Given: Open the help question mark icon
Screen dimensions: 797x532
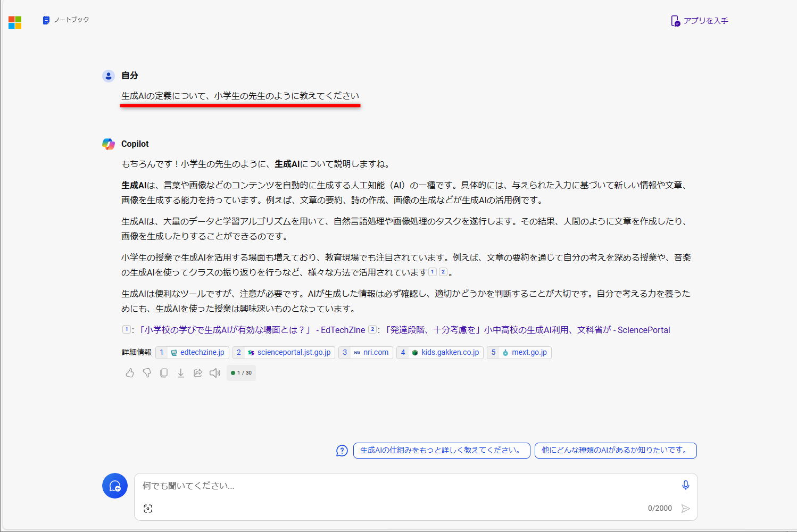Looking at the screenshot, I should pyautogui.click(x=341, y=451).
